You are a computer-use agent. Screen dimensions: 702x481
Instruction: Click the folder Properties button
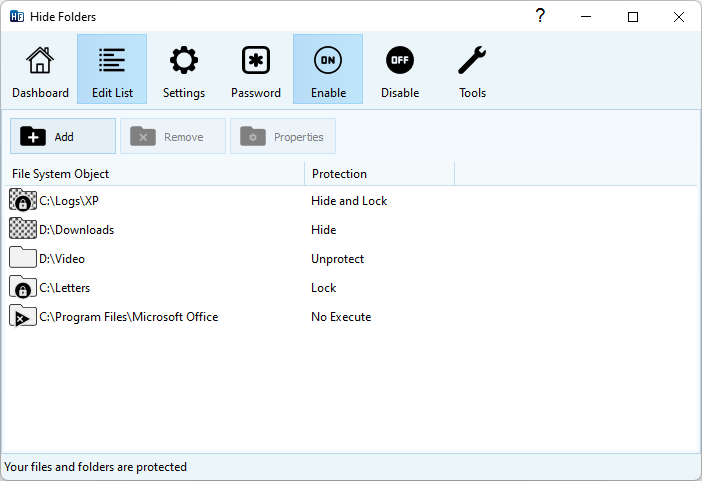283,136
